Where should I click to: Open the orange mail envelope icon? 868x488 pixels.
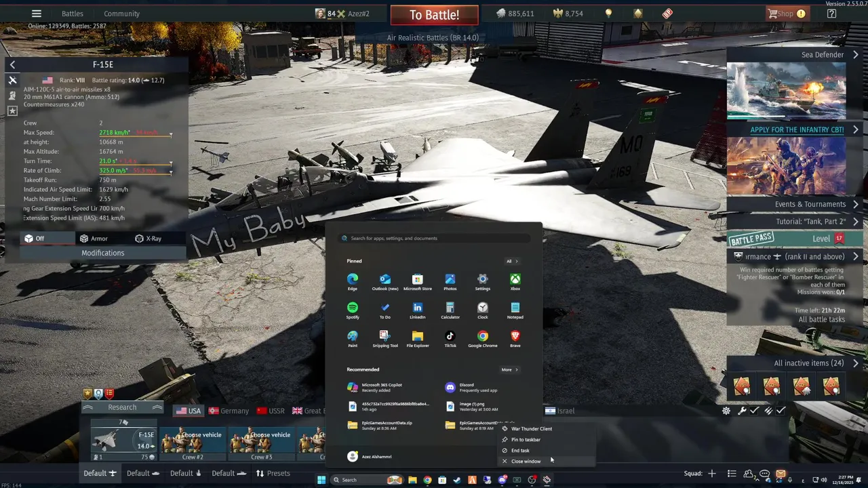click(781, 473)
